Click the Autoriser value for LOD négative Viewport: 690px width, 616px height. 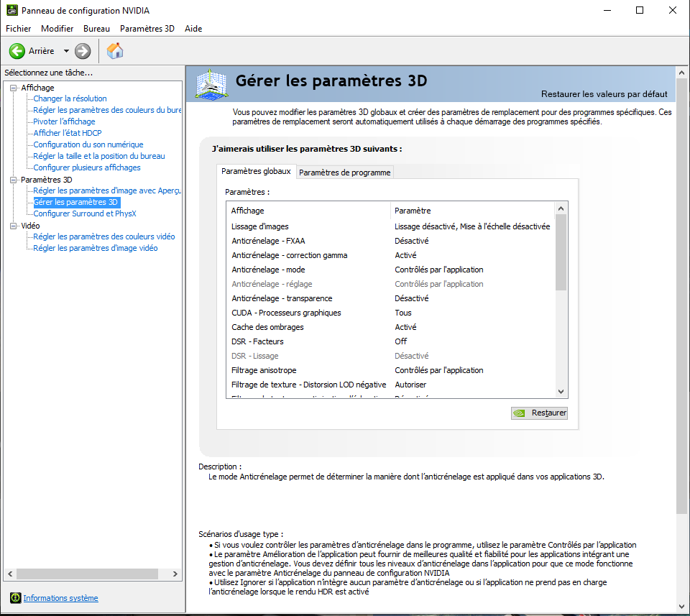410,385
